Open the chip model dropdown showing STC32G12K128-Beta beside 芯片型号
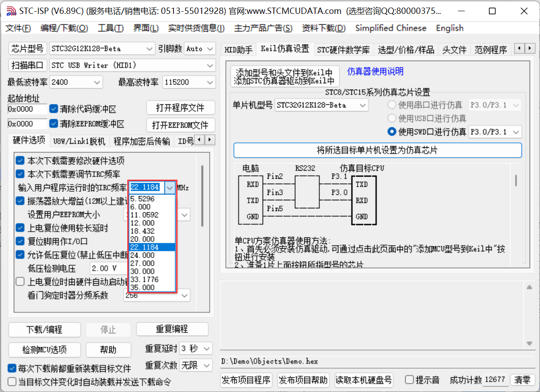This screenshot has height=392, width=540. pyautogui.click(x=102, y=48)
